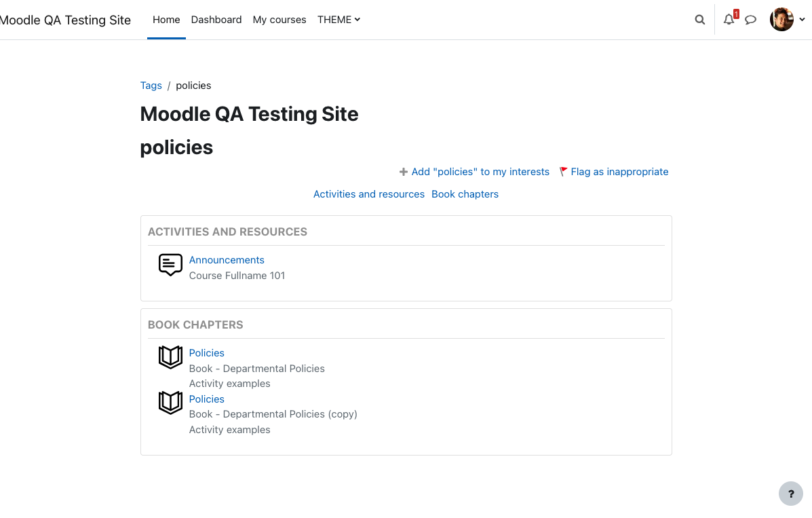Click the Tags breadcrumb link
This screenshot has width=812, height=518.
pos(151,86)
